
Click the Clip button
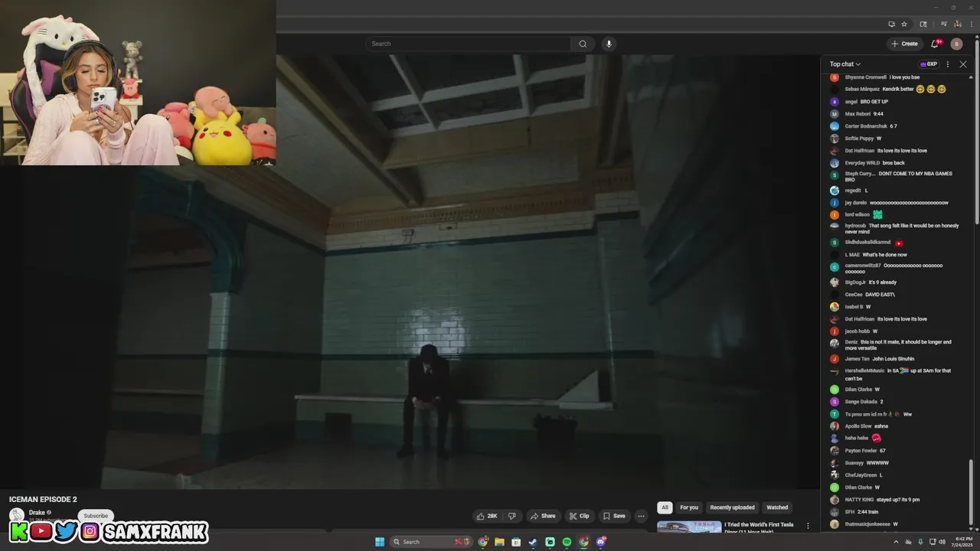pyautogui.click(x=579, y=516)
